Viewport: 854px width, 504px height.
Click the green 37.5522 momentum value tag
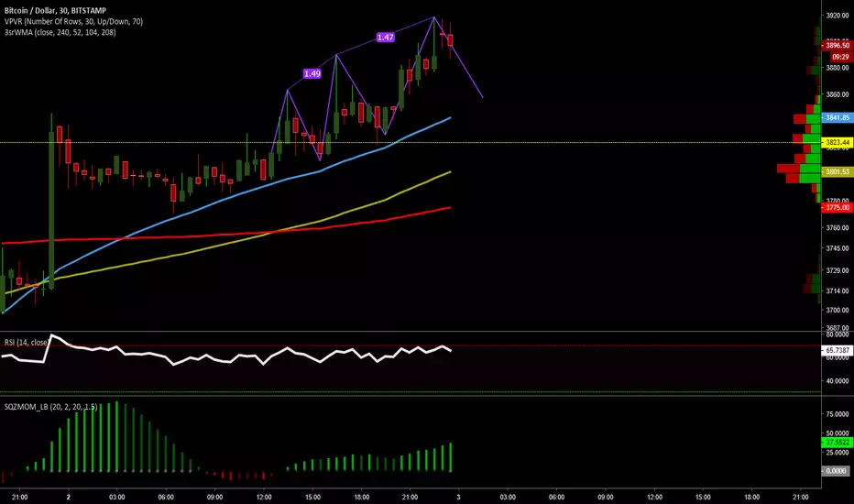click(838, 442)
